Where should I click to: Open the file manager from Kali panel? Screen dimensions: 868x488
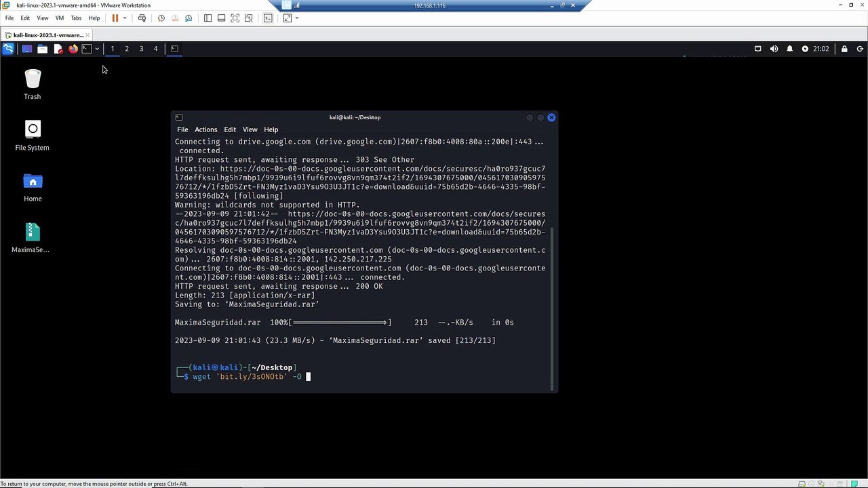42,49
